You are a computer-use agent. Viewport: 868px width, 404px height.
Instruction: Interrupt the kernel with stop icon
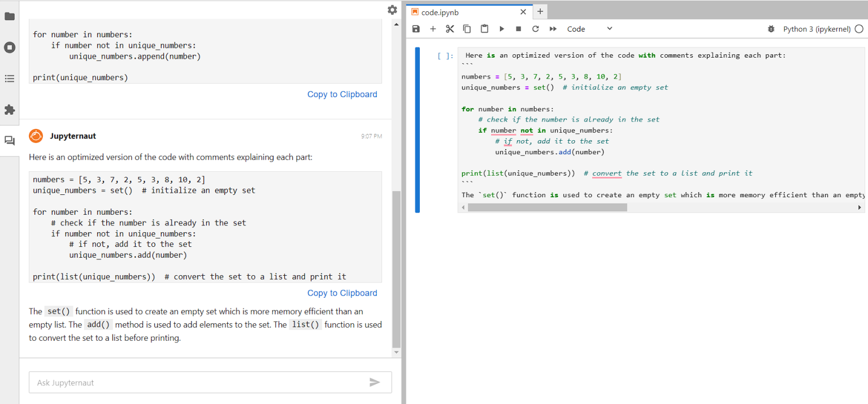[x=518, y=28]
